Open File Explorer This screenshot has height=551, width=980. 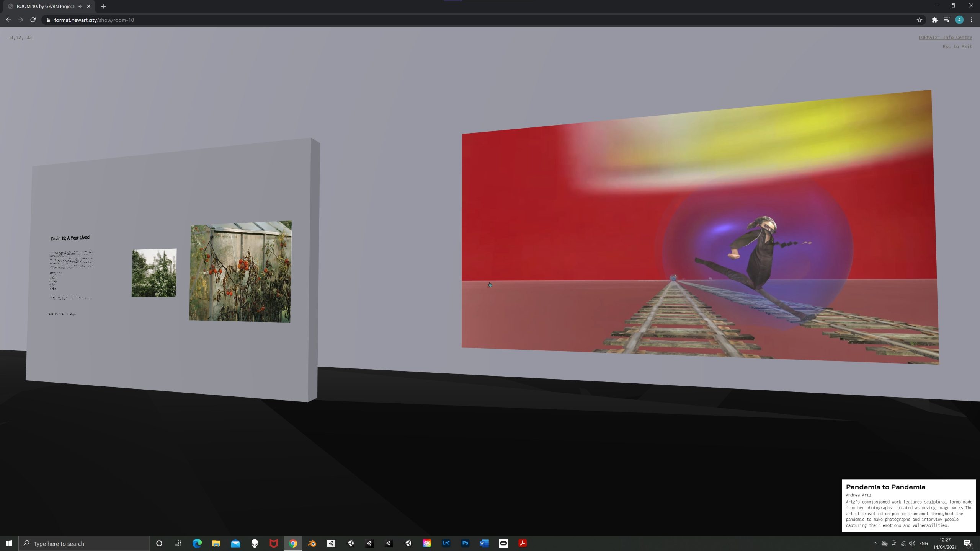click(x=216, y=543)
